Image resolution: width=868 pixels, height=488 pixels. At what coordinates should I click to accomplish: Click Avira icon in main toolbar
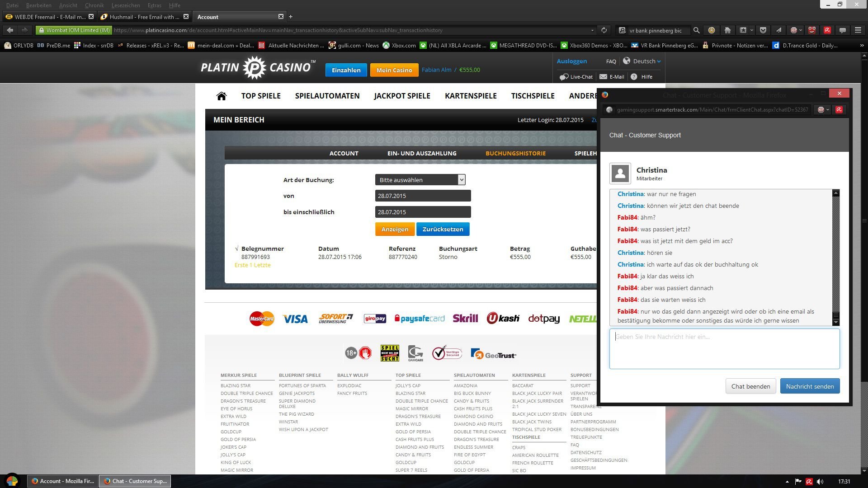827,30
